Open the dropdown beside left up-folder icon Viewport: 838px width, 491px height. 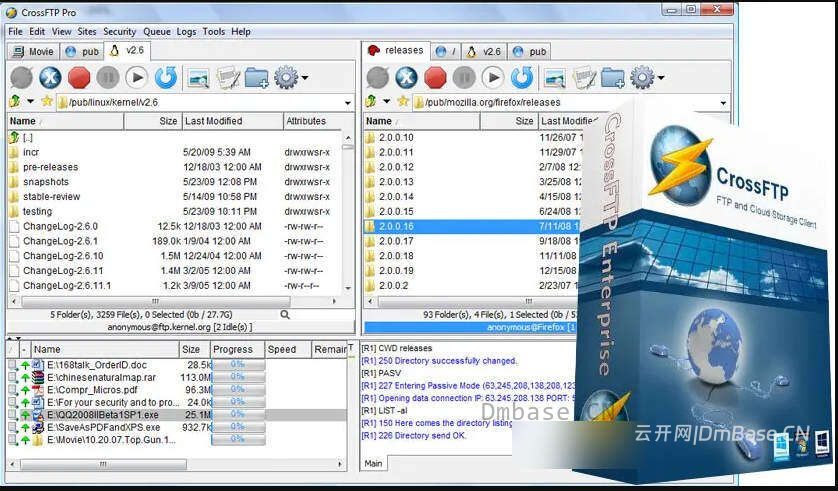click(30, 101)
